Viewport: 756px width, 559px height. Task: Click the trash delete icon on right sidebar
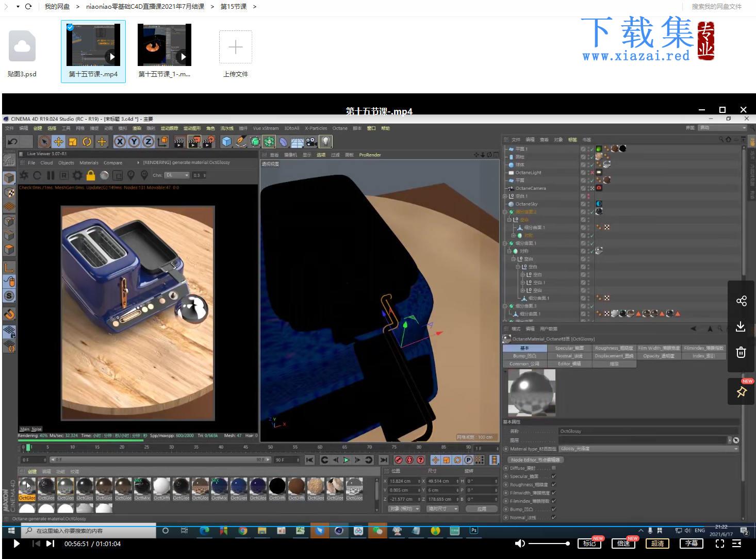(741, 352)
